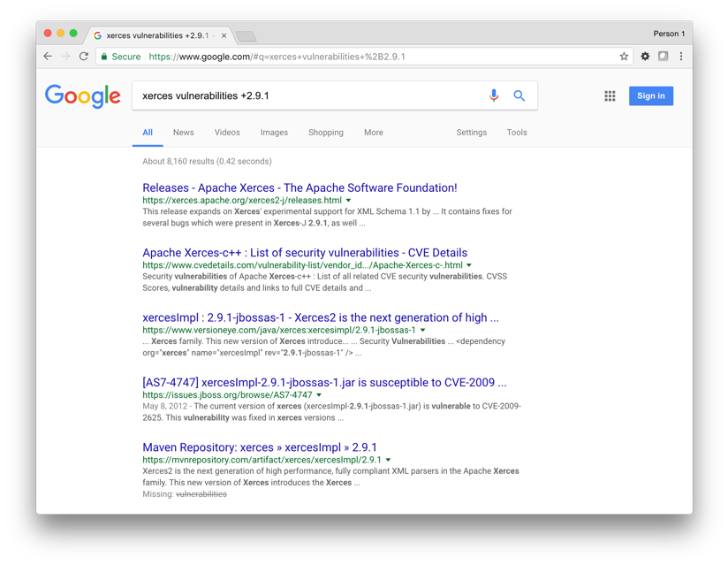The height and width of the screenshot is (565, 728).
Task: Expand dropdown arrow beside cvedetails.com URL
Action: click(x=469, y=265)
